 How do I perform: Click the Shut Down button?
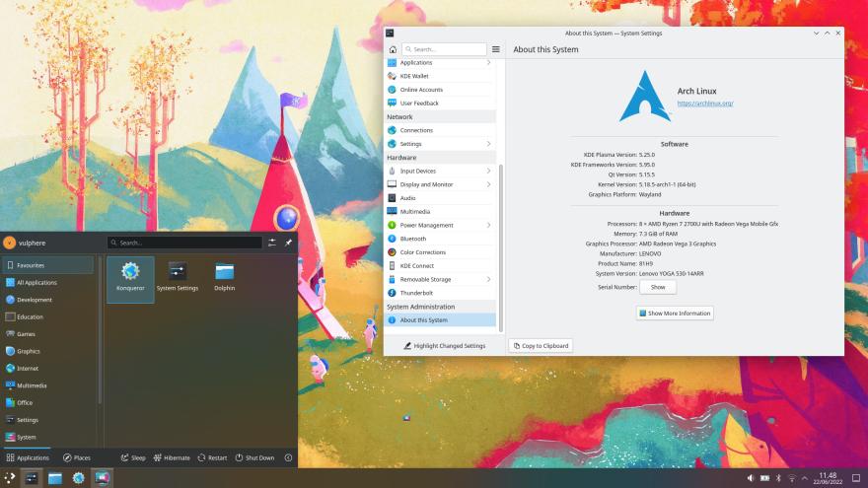pyautogui.click(x=254, y=457)
